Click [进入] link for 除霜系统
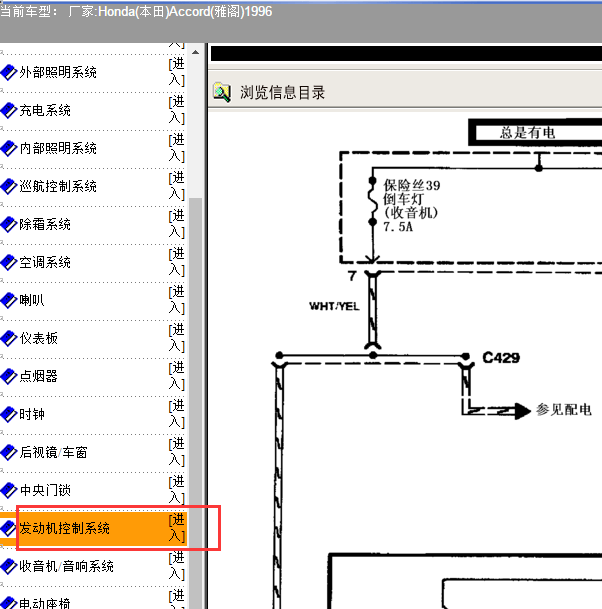 pos(177,224)
